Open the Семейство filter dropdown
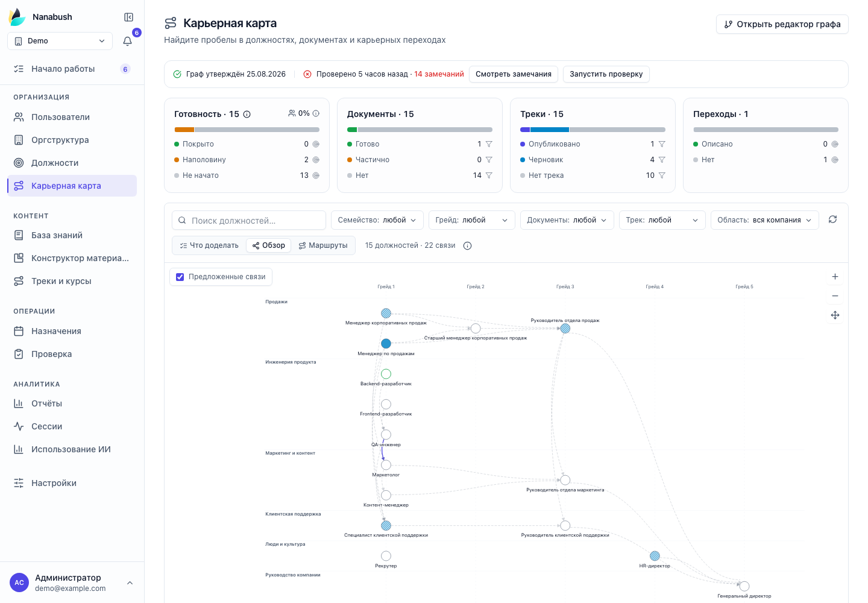 click(x=377, y=220)
